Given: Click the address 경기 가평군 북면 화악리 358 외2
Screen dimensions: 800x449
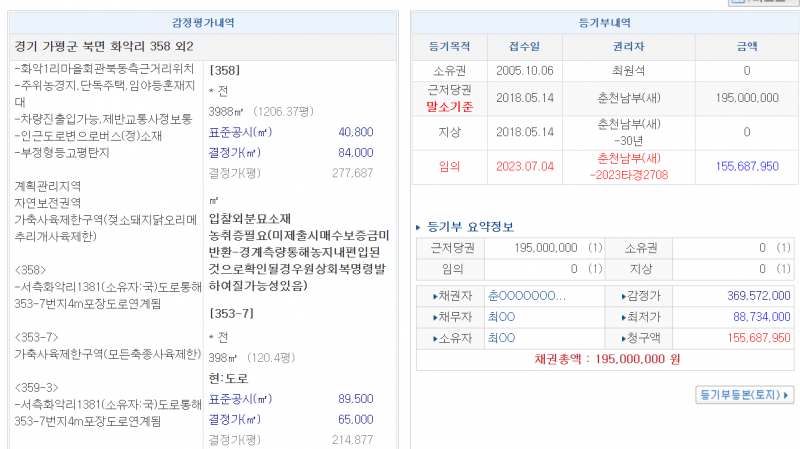Looking at the screenshot, I should pos(105,46).
